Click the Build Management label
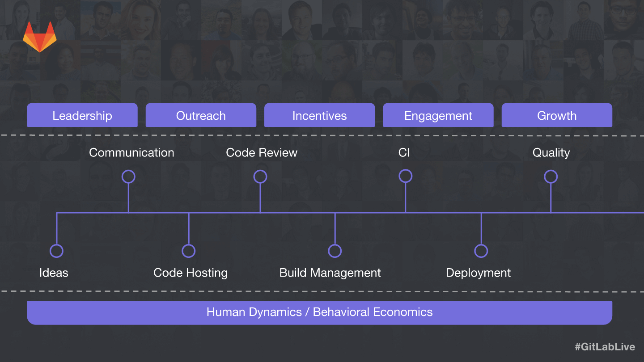Viewport: 644px width, 362px height. coord(330,273)
